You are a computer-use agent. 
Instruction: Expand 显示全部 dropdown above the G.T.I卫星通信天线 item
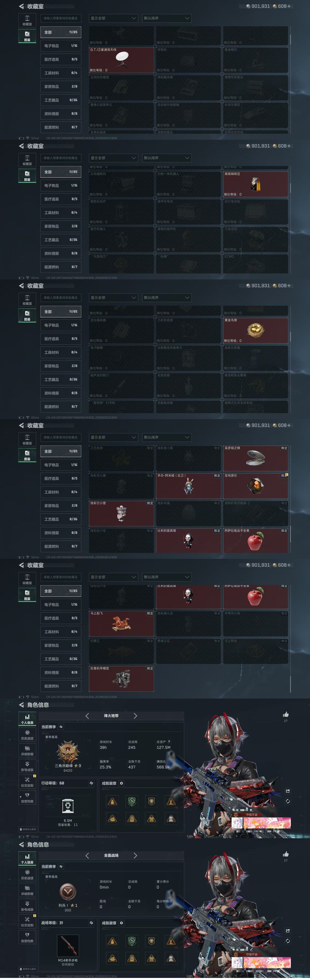click(x=113, y=18)
